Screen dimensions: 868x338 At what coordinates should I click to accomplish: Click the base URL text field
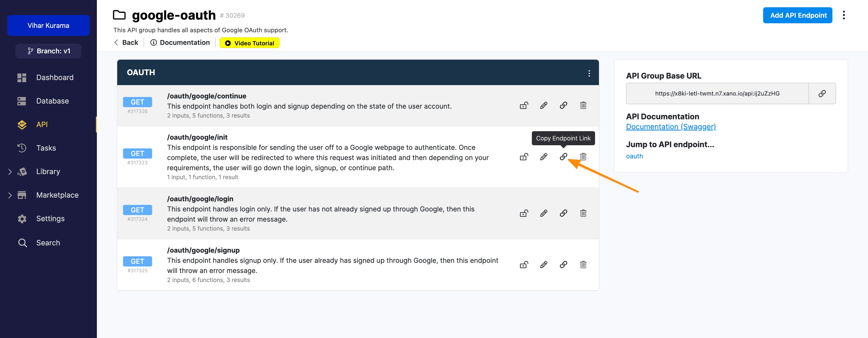[717, 93]
